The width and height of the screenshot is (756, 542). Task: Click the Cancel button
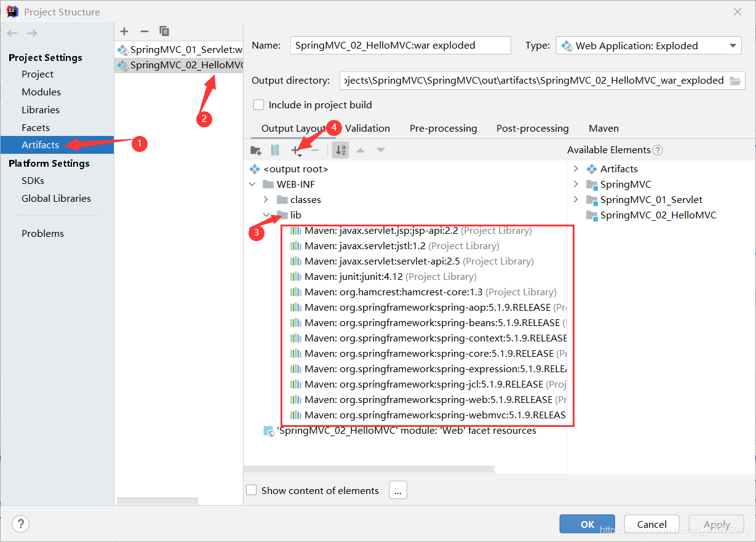click(x=652, y=524)
